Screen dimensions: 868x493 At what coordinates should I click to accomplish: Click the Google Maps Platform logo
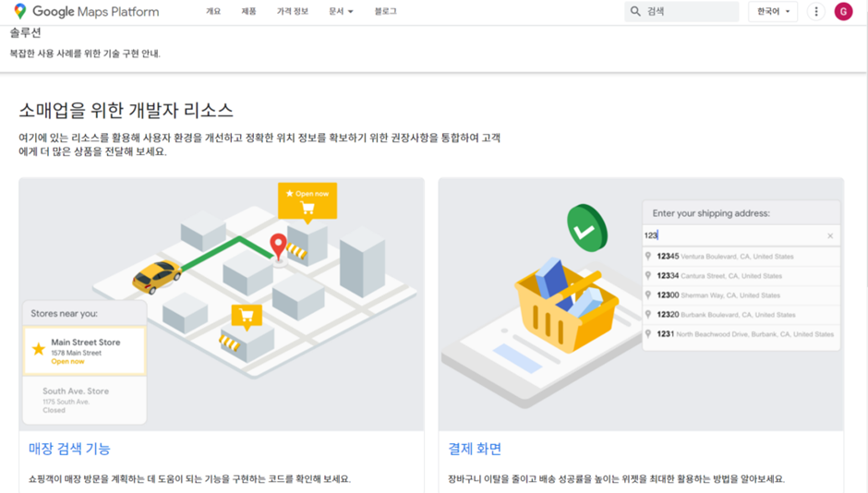tap(87, 11)
